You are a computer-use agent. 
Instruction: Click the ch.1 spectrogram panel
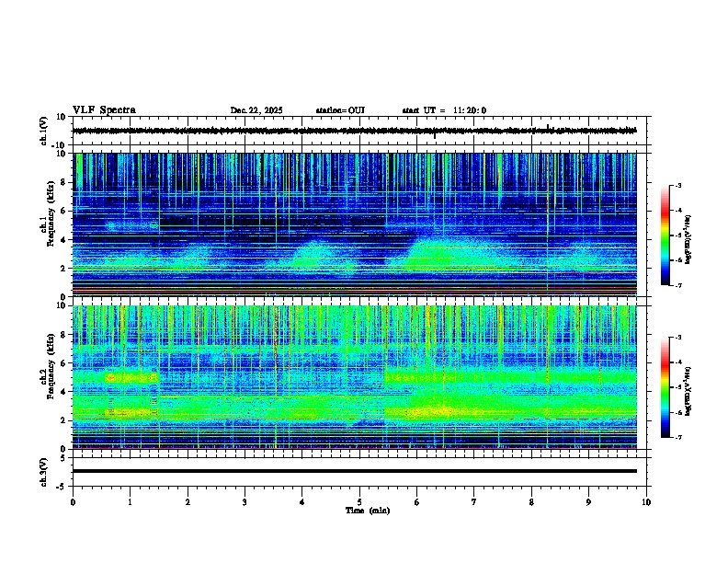pos(354,224)
